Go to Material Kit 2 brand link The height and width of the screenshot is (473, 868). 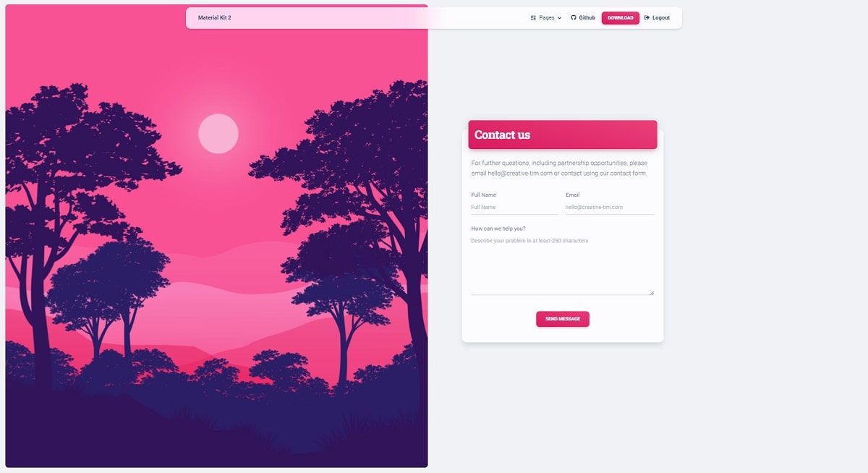(215, 18)
